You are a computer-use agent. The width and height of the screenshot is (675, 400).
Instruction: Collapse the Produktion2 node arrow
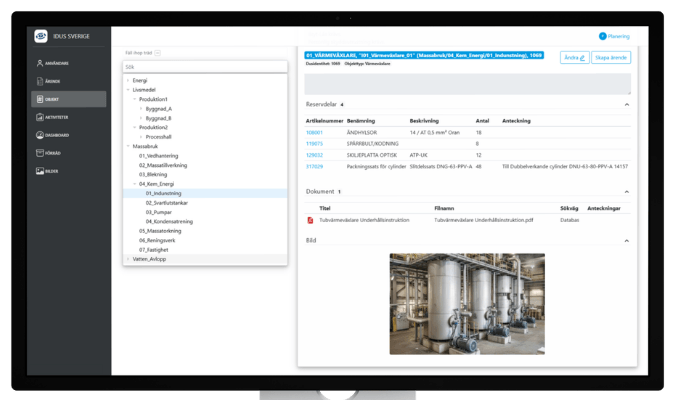(134, 127)
